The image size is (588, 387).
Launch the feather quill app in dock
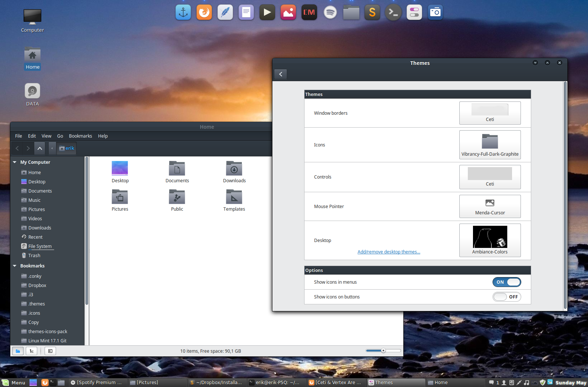[225, 13]
